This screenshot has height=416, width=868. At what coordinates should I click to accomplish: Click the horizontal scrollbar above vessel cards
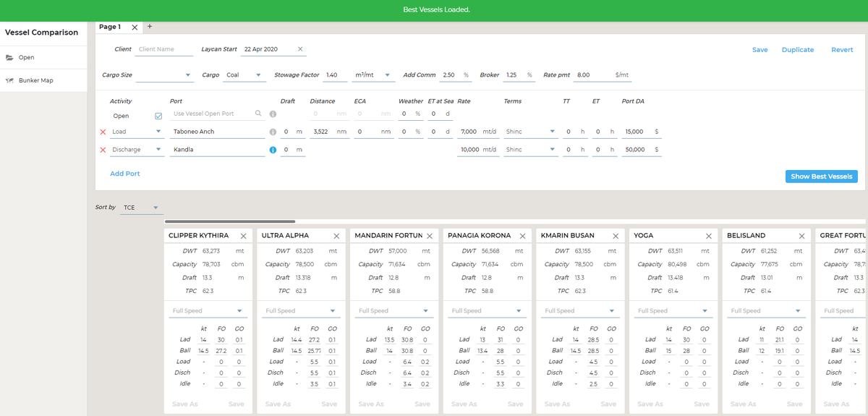229,221
